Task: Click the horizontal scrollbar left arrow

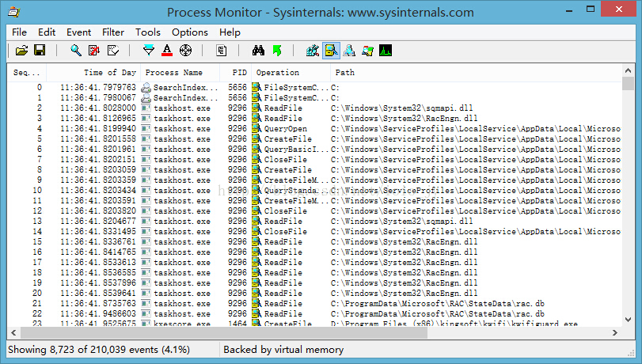Action: click(x=13, y=333)
